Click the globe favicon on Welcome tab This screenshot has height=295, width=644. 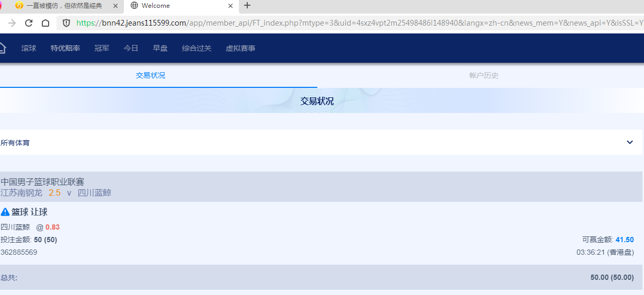pyautogui.click(x=134, y=6)
